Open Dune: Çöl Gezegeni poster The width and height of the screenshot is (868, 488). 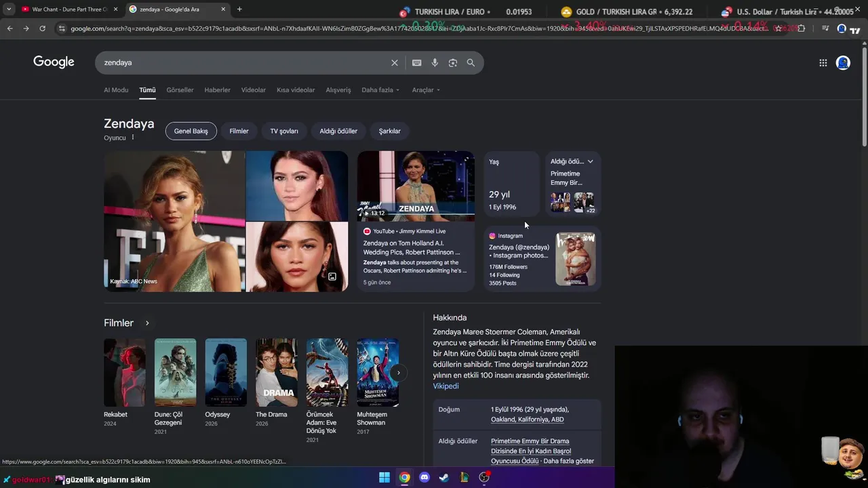[x=175, y=373]
